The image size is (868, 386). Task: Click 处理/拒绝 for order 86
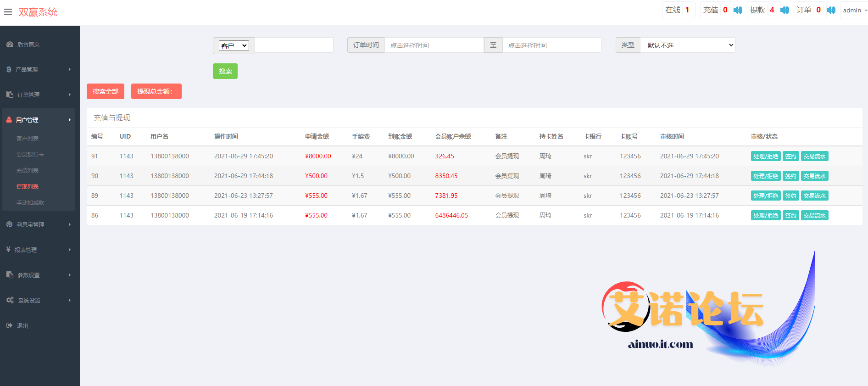click(x=766, y=215)
